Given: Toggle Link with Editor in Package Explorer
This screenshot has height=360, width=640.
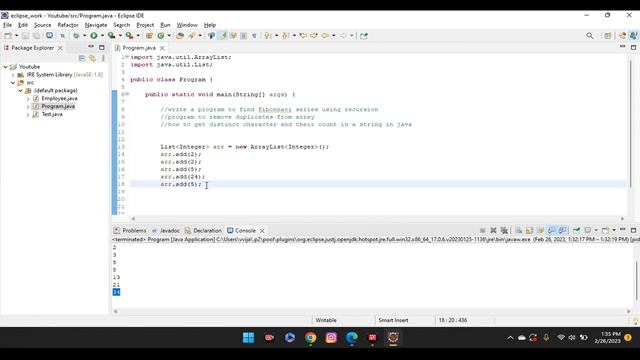Looking at the screenshot, I should [x=93, y=58].
